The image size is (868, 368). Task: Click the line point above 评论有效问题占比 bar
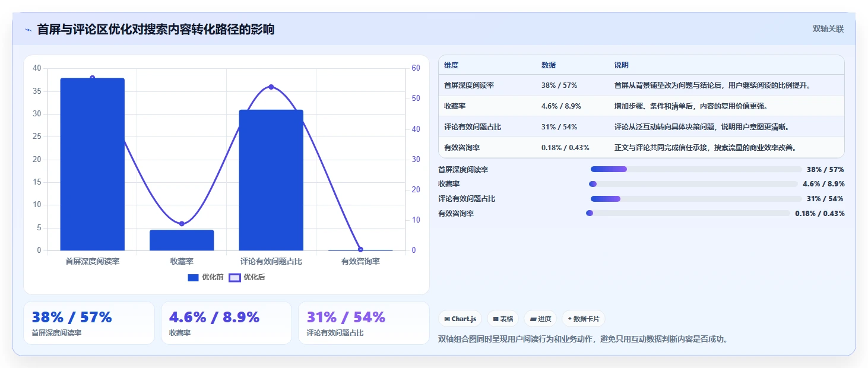click(271, 87)
